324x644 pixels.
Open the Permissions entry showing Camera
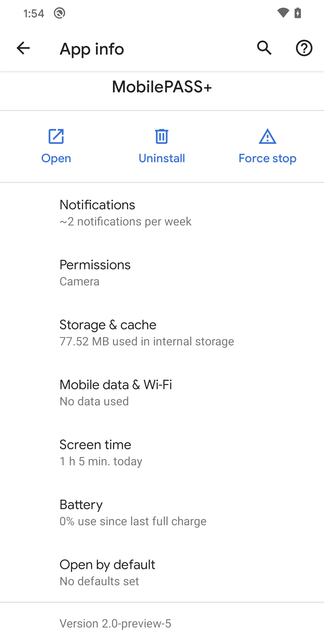tap(162, 273)
